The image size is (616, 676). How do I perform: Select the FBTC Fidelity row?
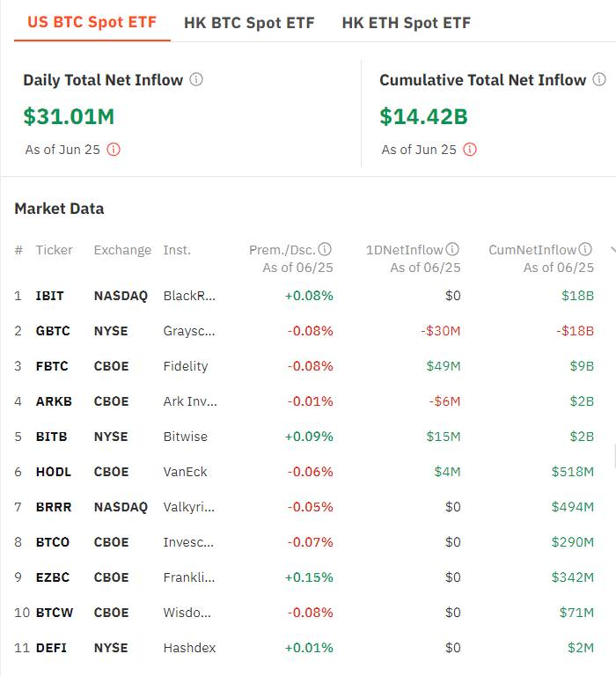click(x=304, y=366)
